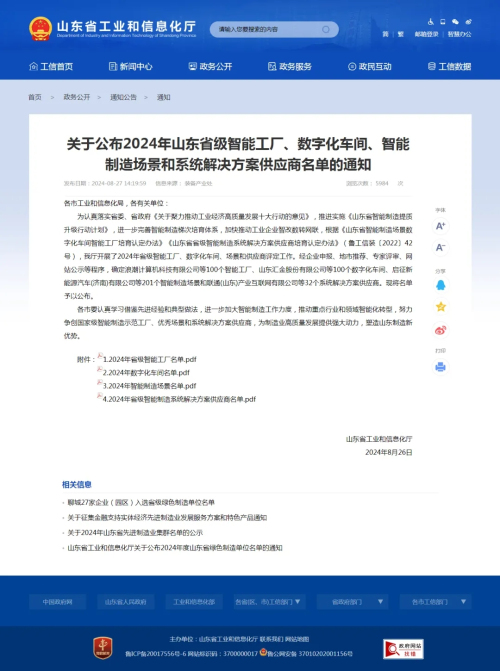Click the 信息来源 装备产业处 text

pos(184,184)
